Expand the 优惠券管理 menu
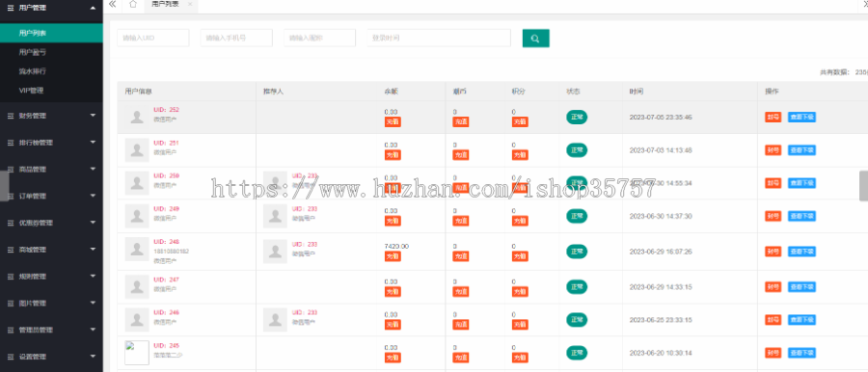Image resolution: width=868 pixels, height=372 pixels. pyautogui.click(x=51, y=223)
